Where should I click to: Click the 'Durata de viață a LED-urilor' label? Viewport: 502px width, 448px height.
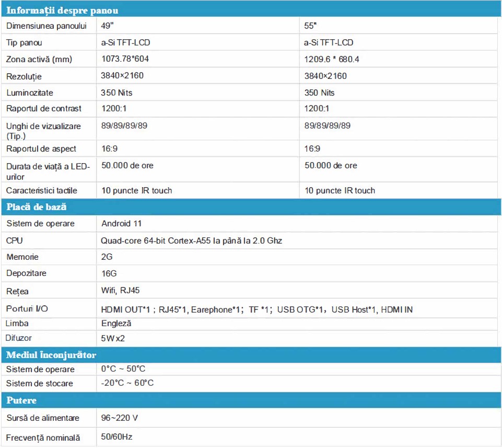pyautogui.click(x=48, y=171)
